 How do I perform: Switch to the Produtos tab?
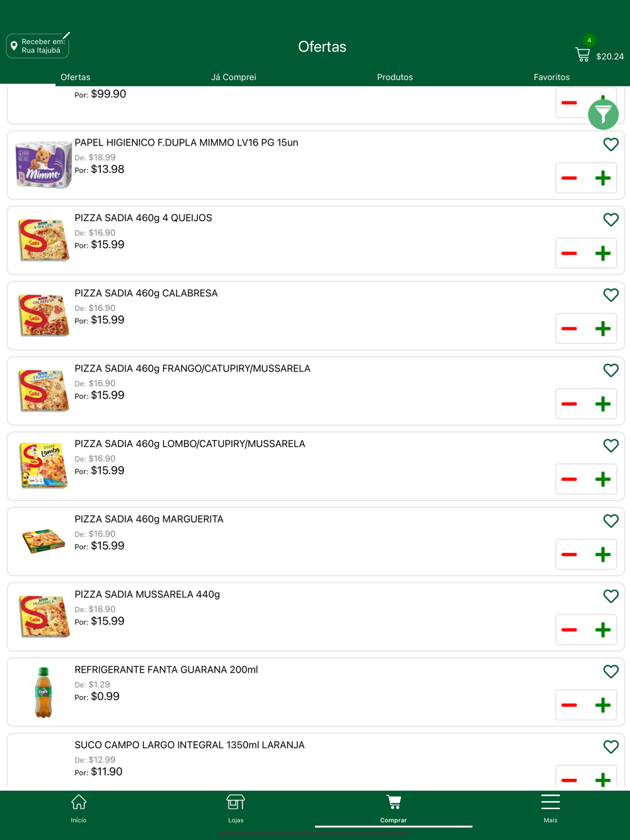coord(395,77)
